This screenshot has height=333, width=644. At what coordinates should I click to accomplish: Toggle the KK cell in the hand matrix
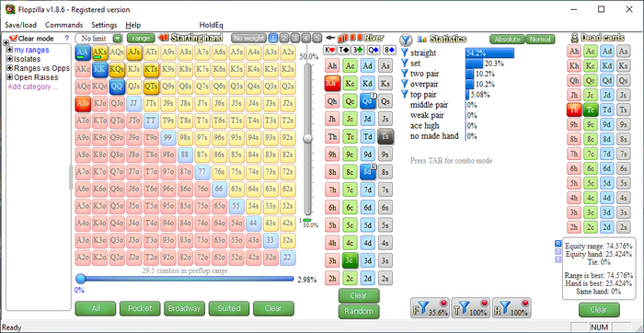tap(99, 69)
